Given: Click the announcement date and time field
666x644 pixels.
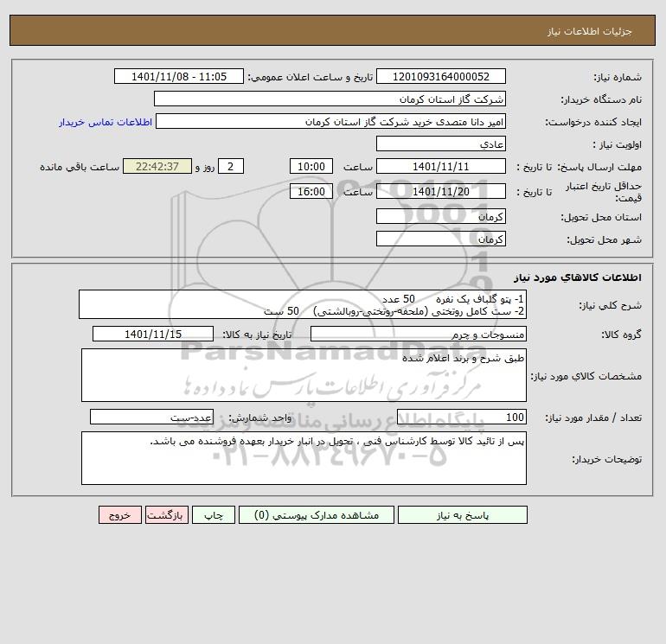Looking at the screenshot, I should (x=179, y=76).
